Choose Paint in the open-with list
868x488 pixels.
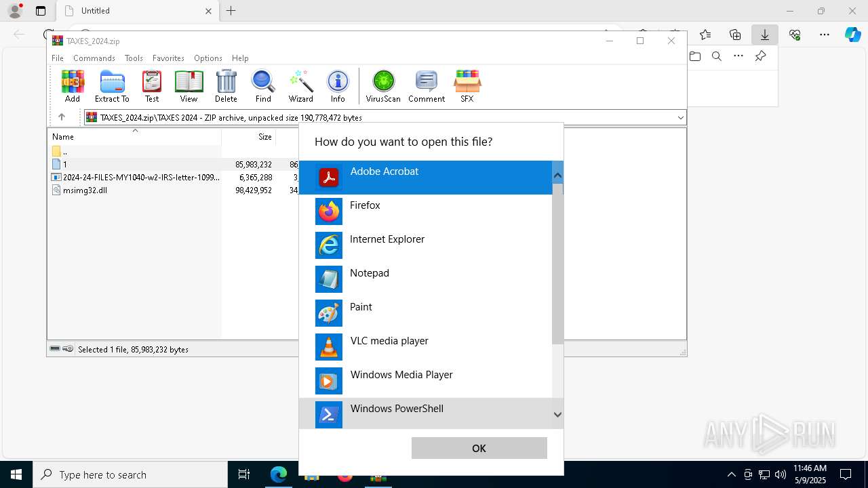426,313
